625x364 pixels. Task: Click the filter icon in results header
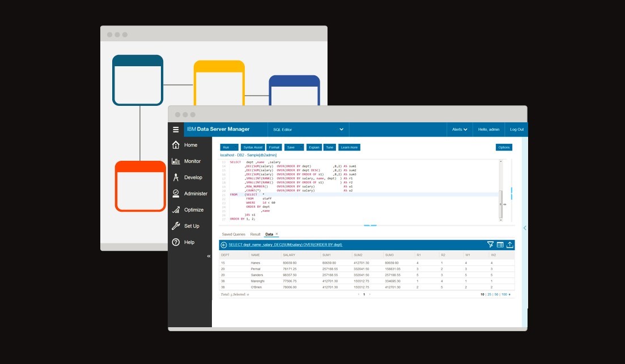(x=490, y=245)
